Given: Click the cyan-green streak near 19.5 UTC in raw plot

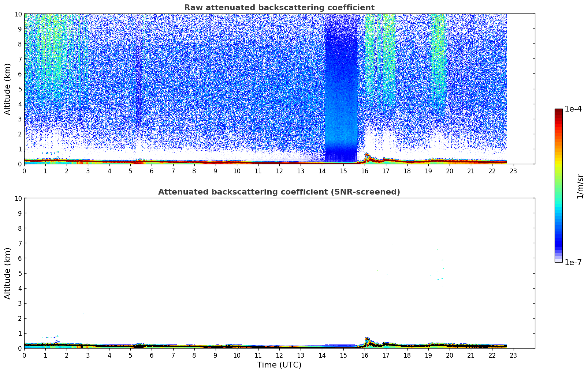Looking at the screenshot, I should [437, 62].
